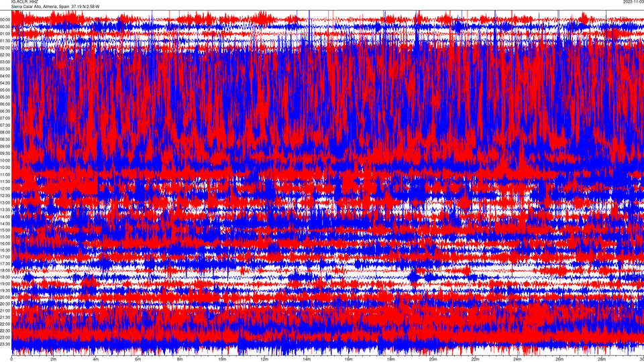Select the 15:30 trace label

pos(5,237)
